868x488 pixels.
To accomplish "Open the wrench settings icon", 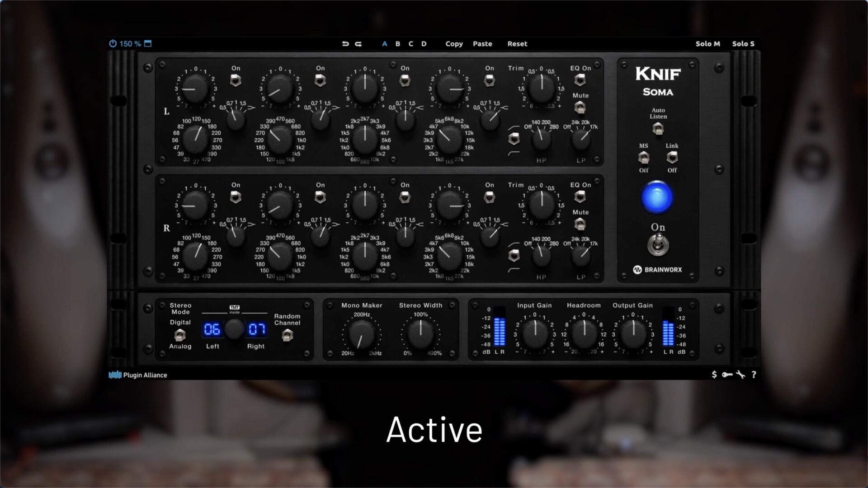I will [740, 375].
